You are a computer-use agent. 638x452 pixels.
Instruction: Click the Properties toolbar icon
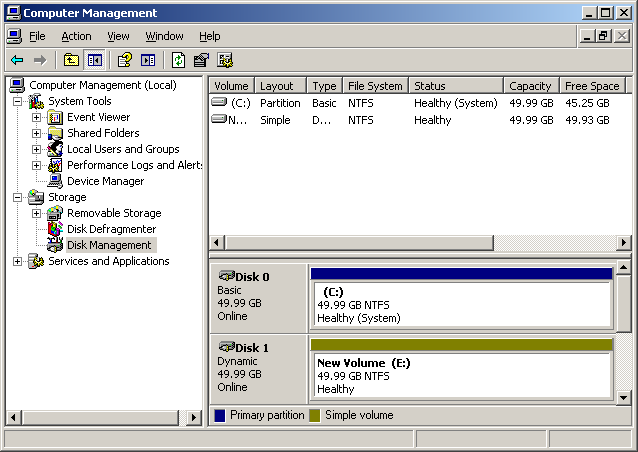click(x=201, y=60)
